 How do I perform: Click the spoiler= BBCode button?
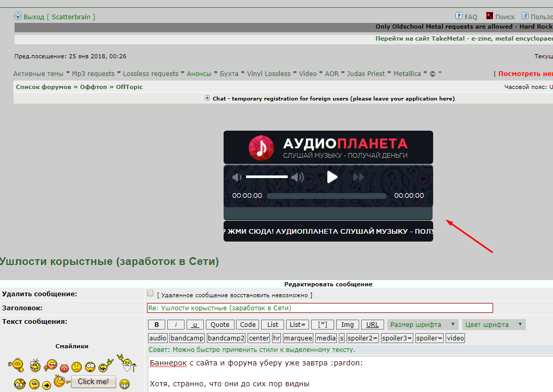pyautogui.click(x=429, y=338)
